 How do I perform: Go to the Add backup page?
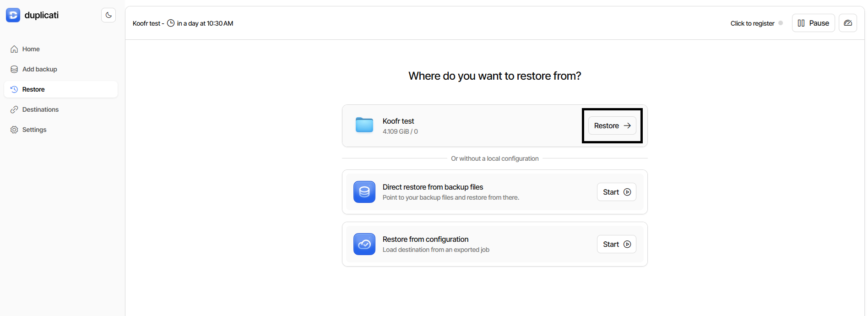[61, 69]
